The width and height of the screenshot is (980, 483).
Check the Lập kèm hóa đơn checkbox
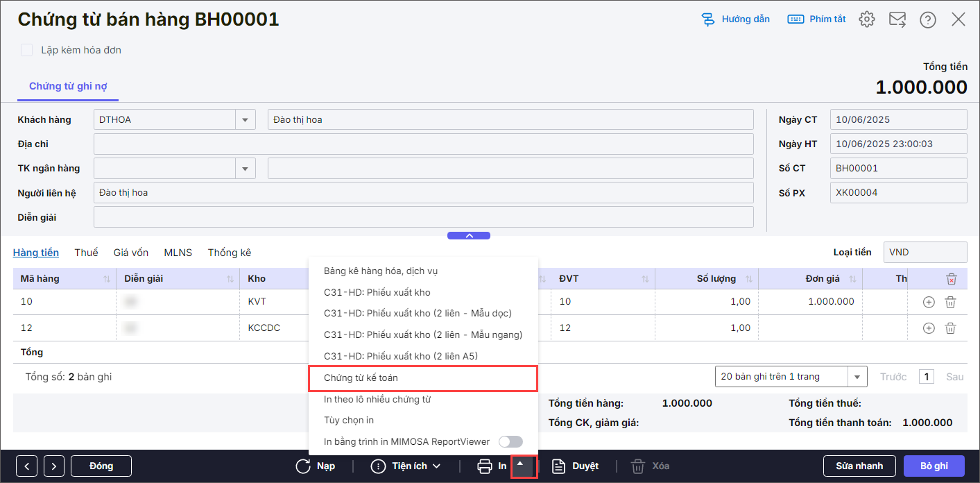coord(27,50)
